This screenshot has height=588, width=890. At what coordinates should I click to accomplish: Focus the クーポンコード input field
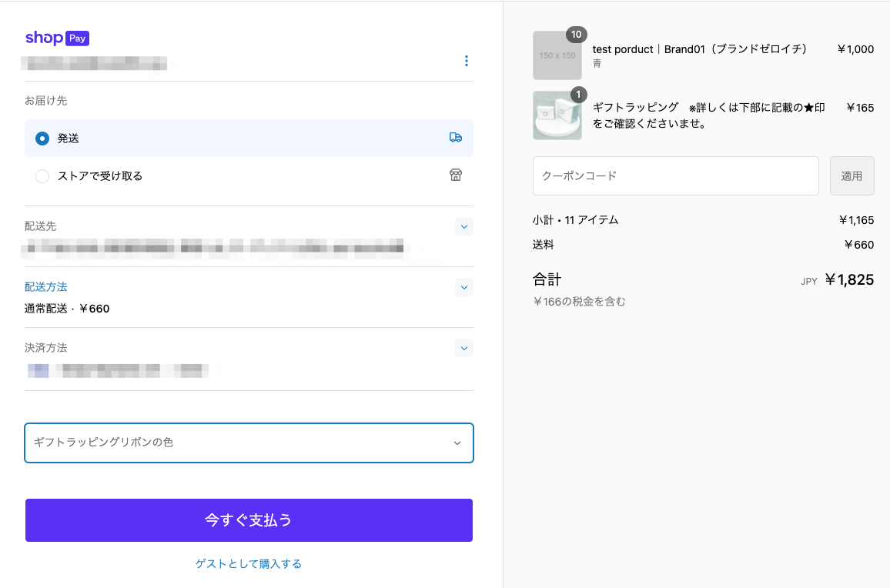(675, 176)
